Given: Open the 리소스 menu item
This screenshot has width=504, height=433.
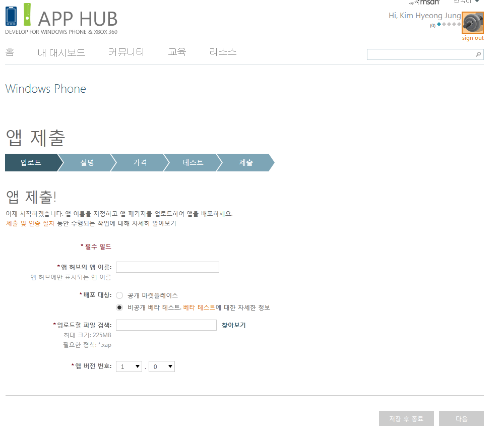Looking at the screenshot, I should pyautogui.click(x=223, y=52).
